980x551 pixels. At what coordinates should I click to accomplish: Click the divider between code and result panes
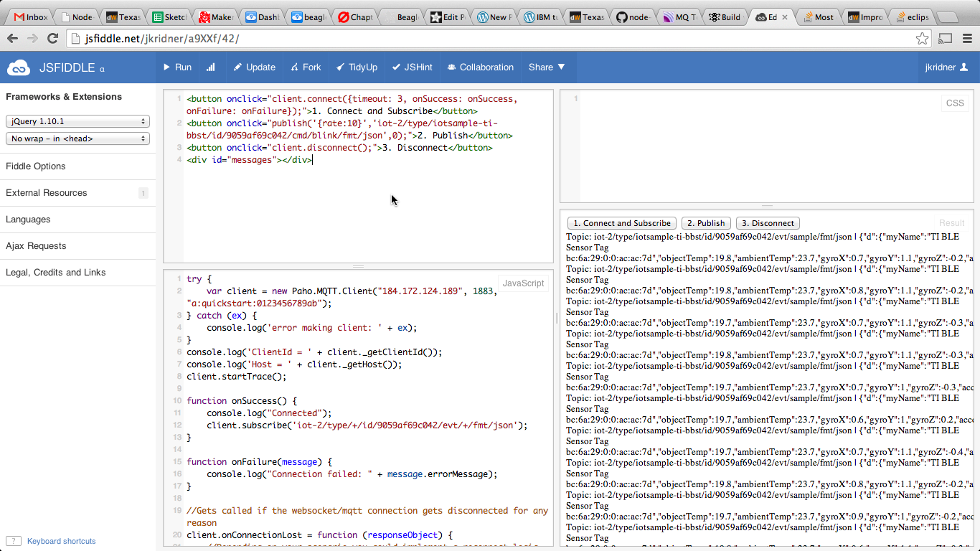click(557, 319)
